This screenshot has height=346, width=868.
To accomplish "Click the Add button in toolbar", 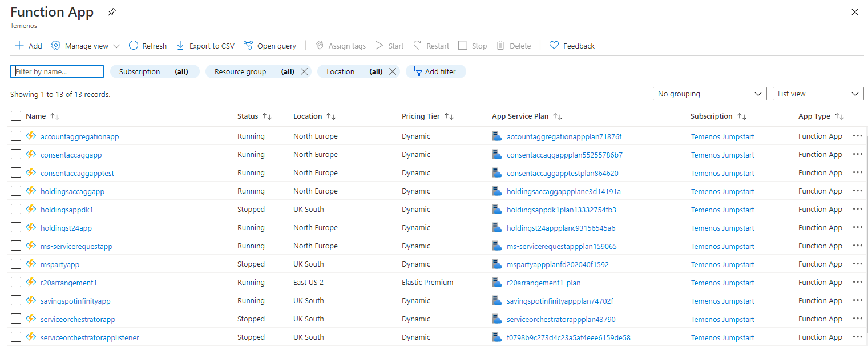I will [29, 46].
